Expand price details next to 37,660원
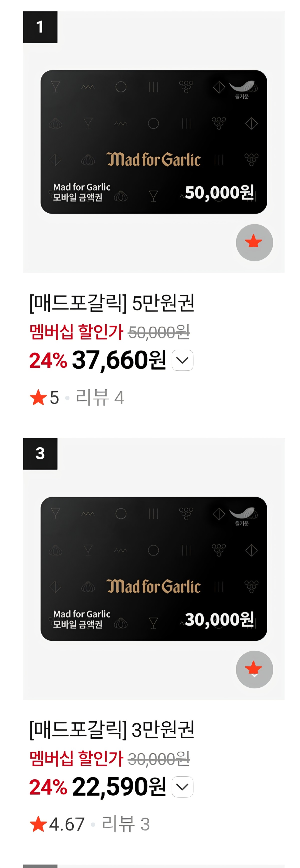The image size is (300, 868). (182, 360)
